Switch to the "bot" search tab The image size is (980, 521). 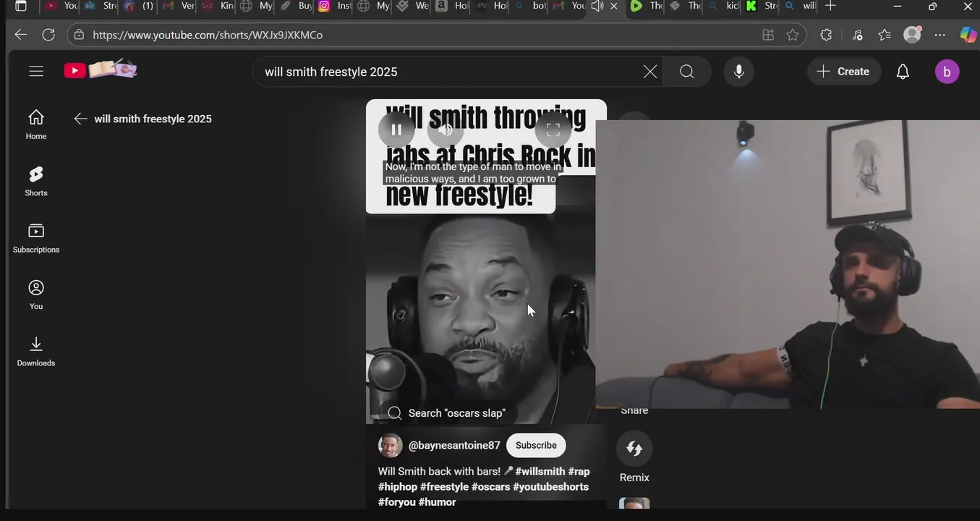pyautogui.click(x=529, y=6)
